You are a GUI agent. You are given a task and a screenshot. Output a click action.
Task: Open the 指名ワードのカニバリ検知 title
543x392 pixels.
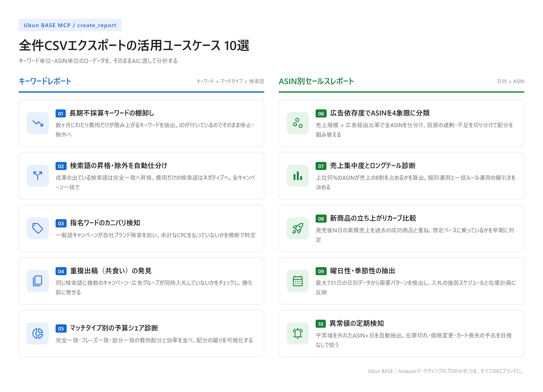tap(105, 223)
